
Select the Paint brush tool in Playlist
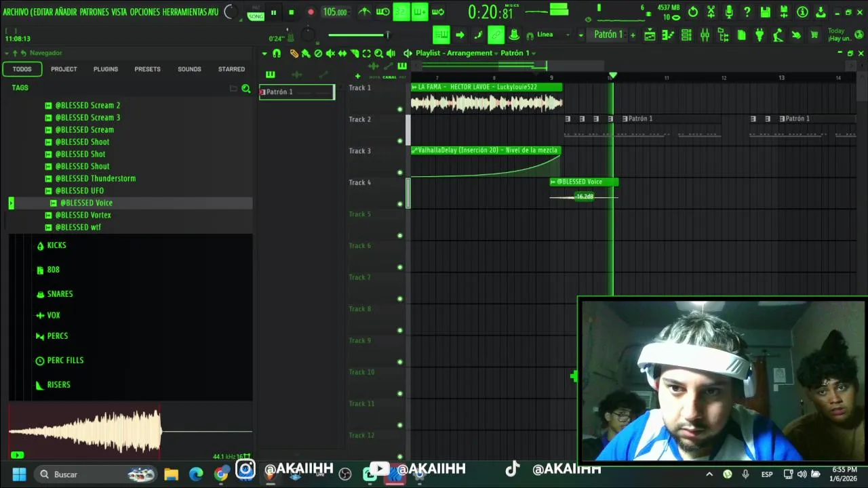pos(306,54)
